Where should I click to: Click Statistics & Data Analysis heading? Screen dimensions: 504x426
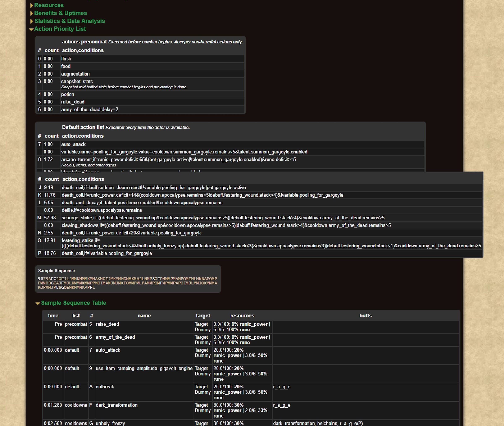click(70, 21)
